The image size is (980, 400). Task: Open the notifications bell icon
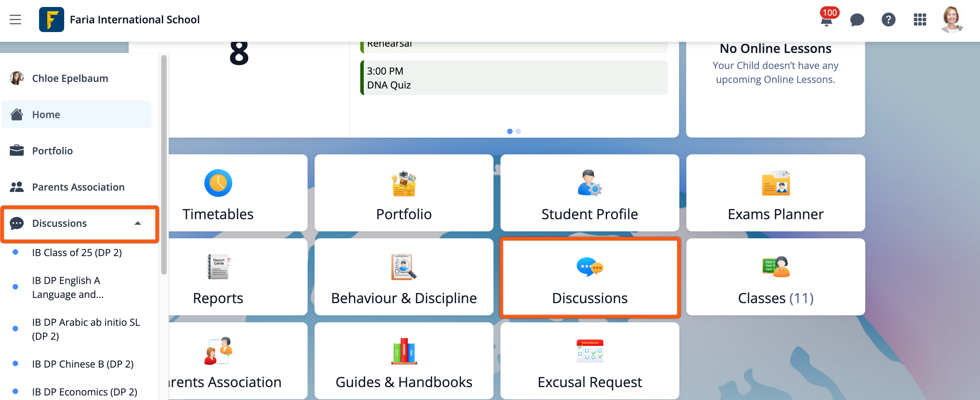(x=826, y=20)
